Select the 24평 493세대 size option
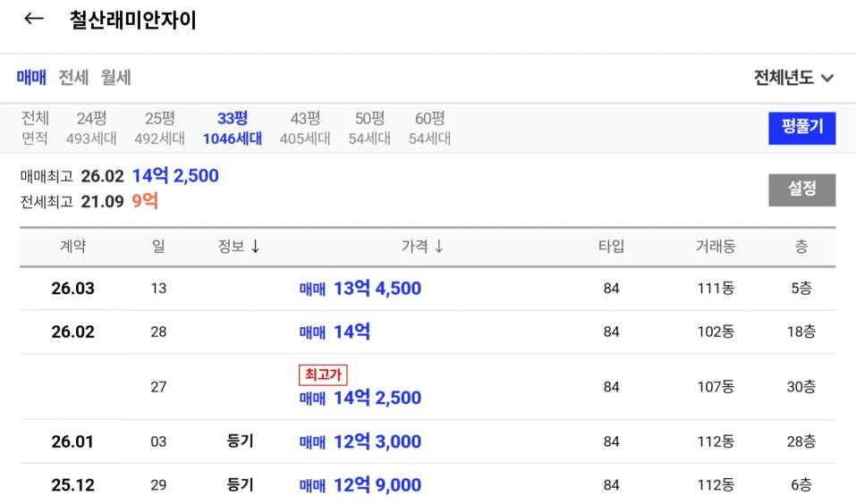Image resolution: width=856 pixels, height=504 pixels. pyautogui.click(x=91, y=128)
